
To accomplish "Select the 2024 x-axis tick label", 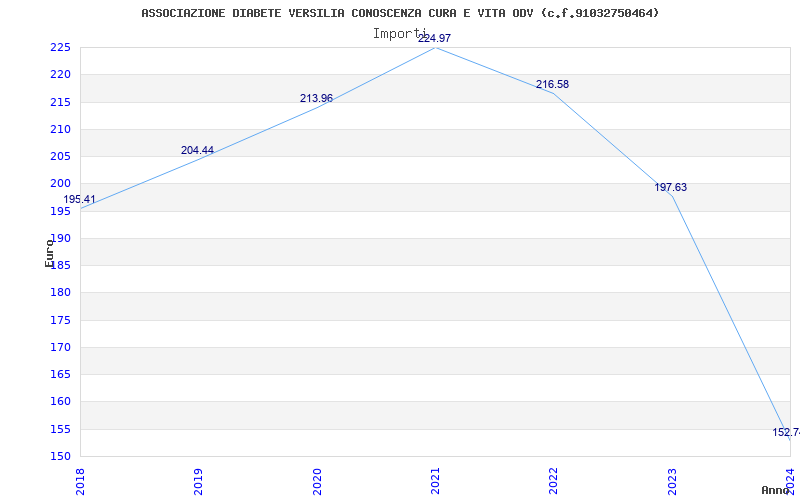I will [790, 482].
